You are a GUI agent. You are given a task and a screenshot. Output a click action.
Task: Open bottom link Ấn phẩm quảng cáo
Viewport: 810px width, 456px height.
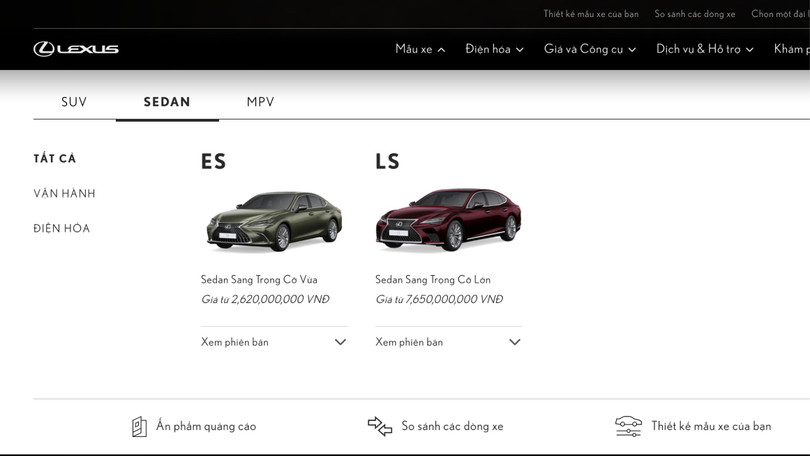[x=206, y=427]
